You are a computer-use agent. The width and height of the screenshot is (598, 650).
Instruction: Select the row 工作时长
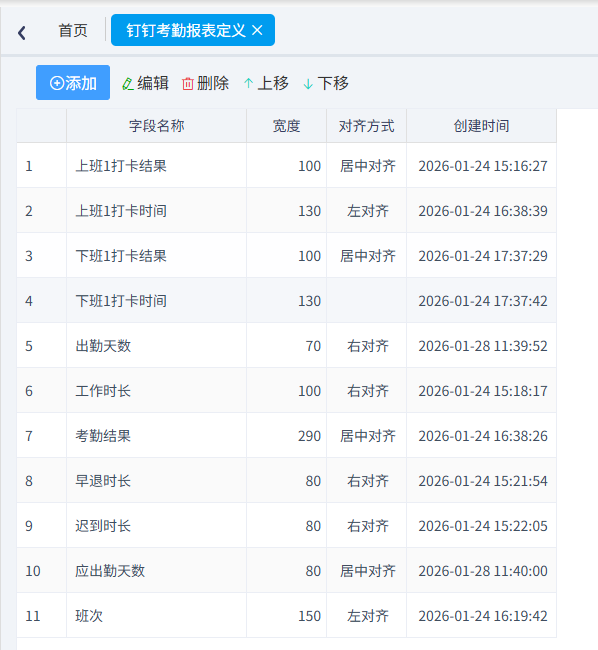[286, 391]
